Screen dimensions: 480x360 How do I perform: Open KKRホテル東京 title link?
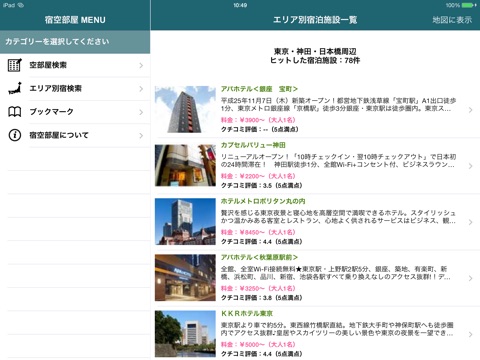pyautogui.click(x=247, y=313)
